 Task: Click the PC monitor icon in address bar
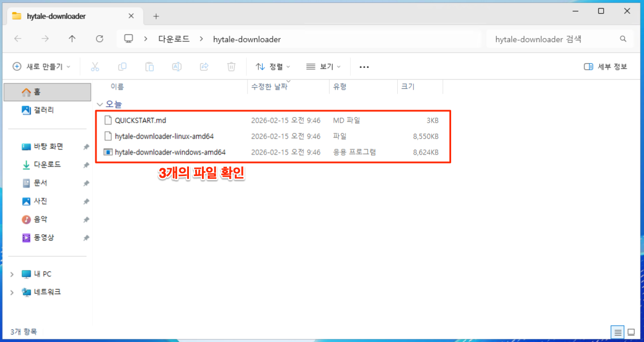coord(129,39)
